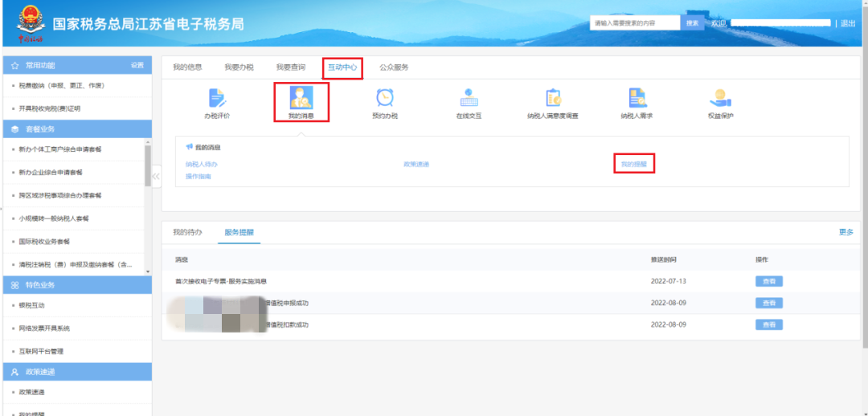Click 查看 for 首次接收电子专票 message
868x416 pixels.
pos(769,281)
